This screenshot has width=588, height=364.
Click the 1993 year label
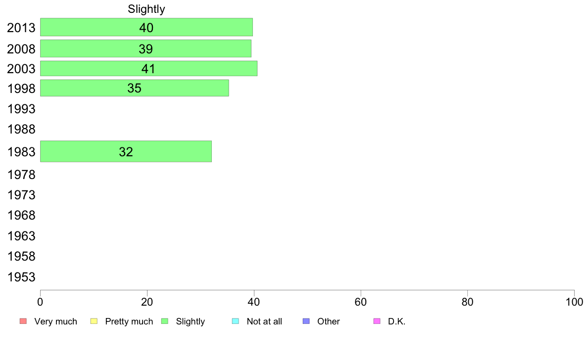pyautogui.click(x=21, y=109)
